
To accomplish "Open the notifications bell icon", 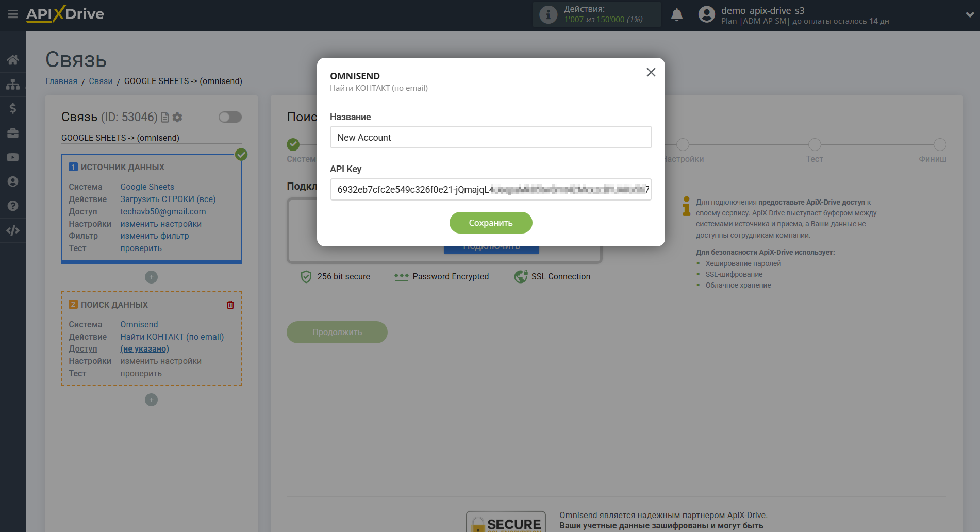I will click(677, 14).
